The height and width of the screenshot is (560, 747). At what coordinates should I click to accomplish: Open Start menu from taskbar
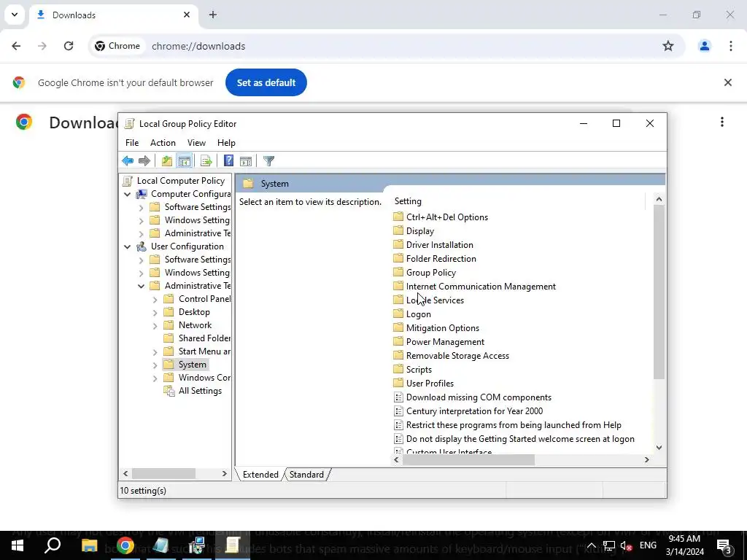click(18, 545)
